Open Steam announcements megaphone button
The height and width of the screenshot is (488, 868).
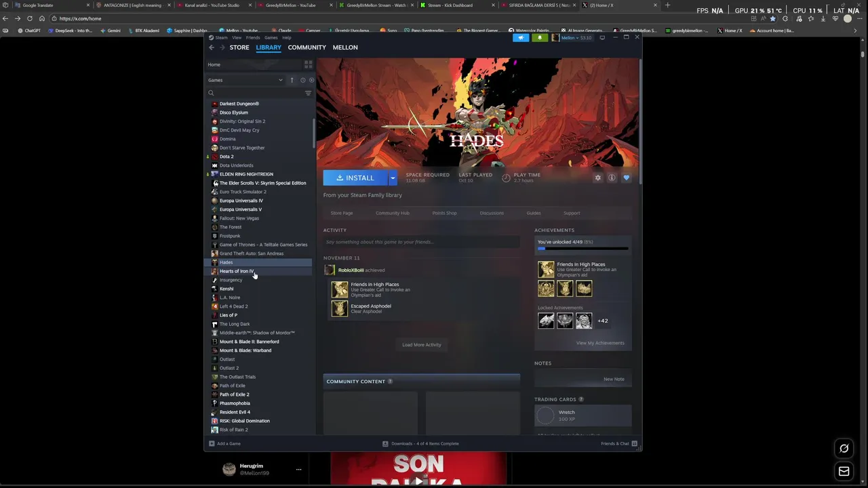pos(520,38)
